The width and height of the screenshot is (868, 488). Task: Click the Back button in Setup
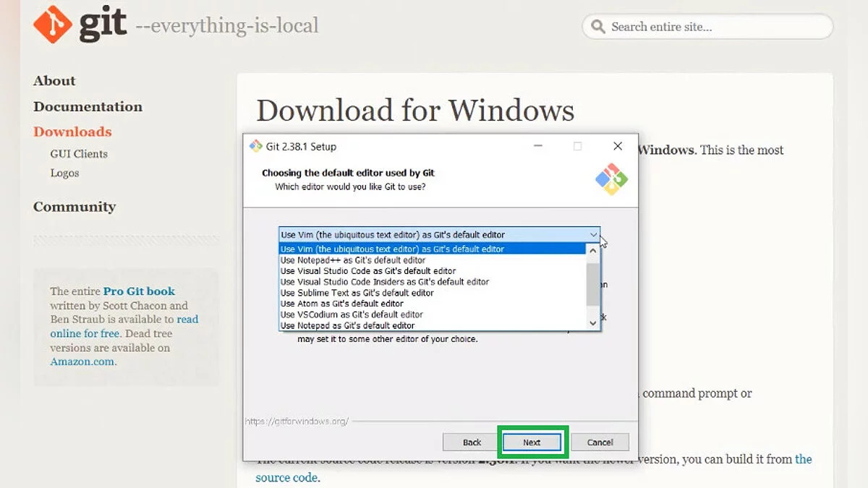[472, 442]
